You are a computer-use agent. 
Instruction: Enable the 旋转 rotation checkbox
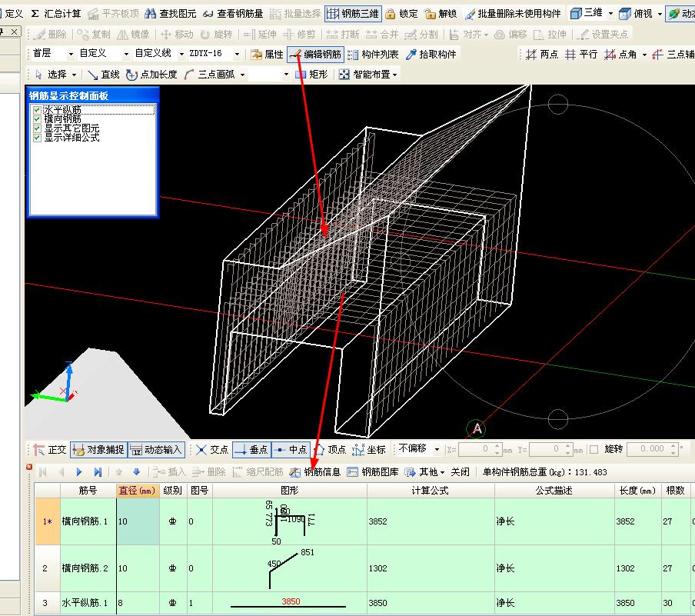(x=594, y=449)
